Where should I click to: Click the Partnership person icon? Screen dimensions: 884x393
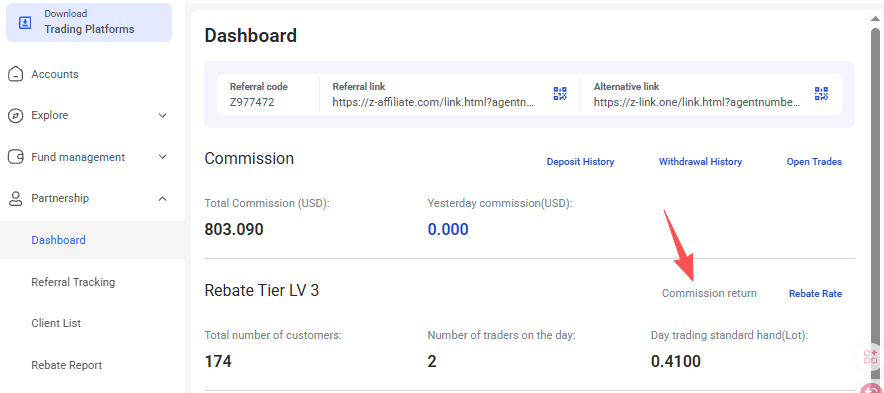pyautogui.click(x=15, y=198)
